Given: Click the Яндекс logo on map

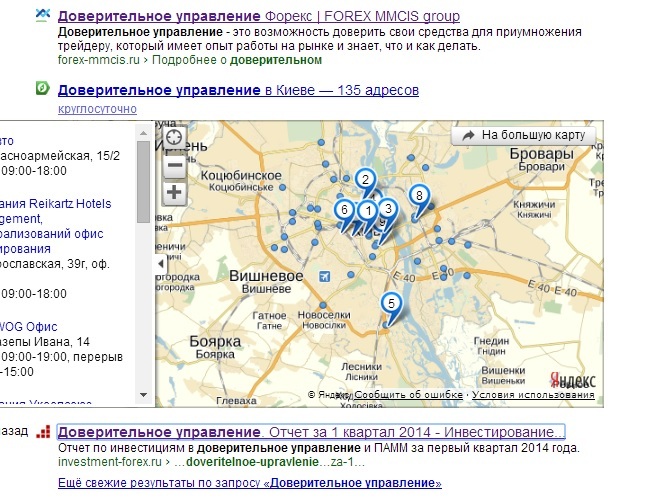Looking at the screenshot, I should 573,380.
